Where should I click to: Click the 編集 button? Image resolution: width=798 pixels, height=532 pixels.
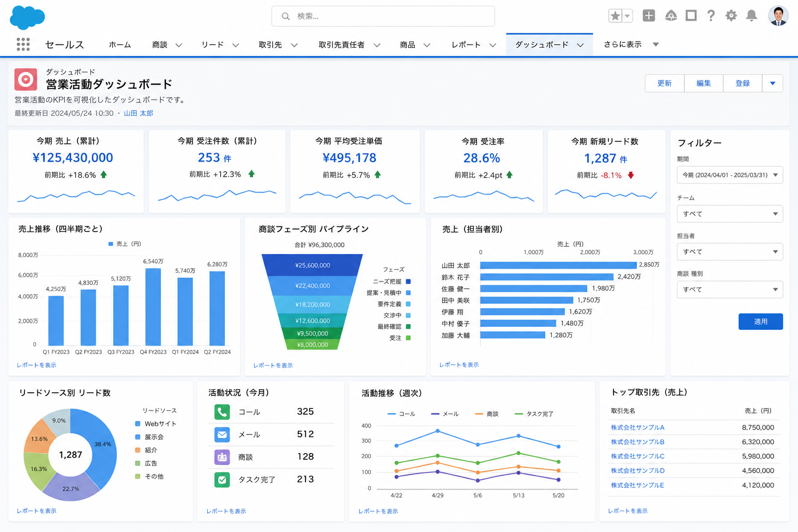[x=703, y=83]
